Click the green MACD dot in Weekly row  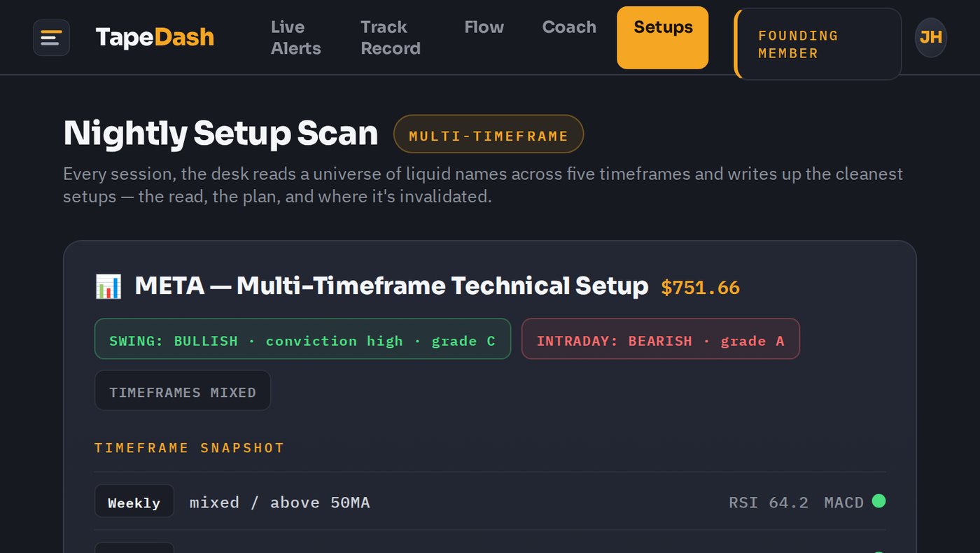[878, 501]
